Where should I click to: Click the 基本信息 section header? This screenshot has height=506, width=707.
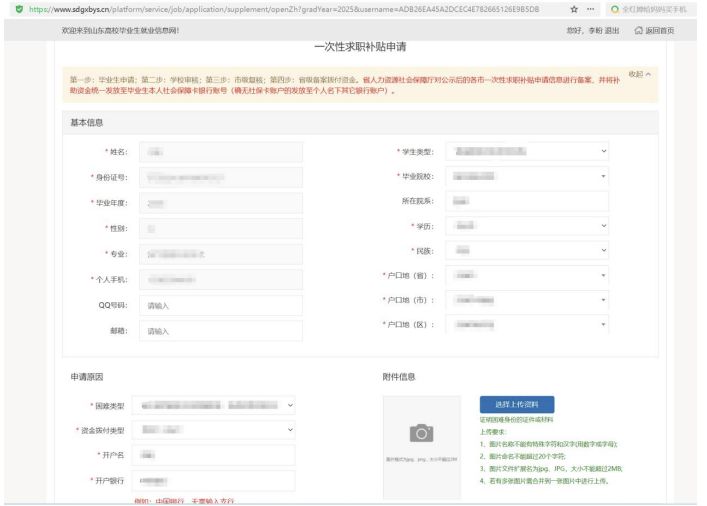point(360,123)
